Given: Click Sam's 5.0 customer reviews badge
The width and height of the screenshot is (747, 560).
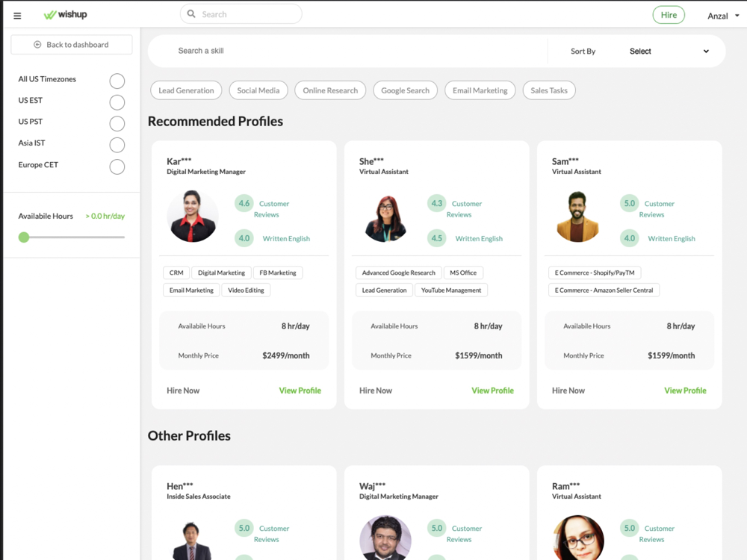Looking at the screenshot, I should pos(629,203).
